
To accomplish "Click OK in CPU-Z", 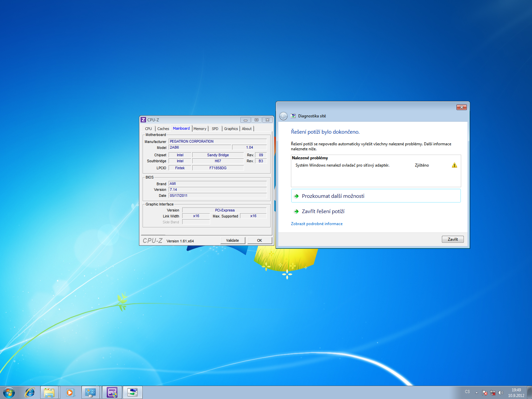I will 259,240.
